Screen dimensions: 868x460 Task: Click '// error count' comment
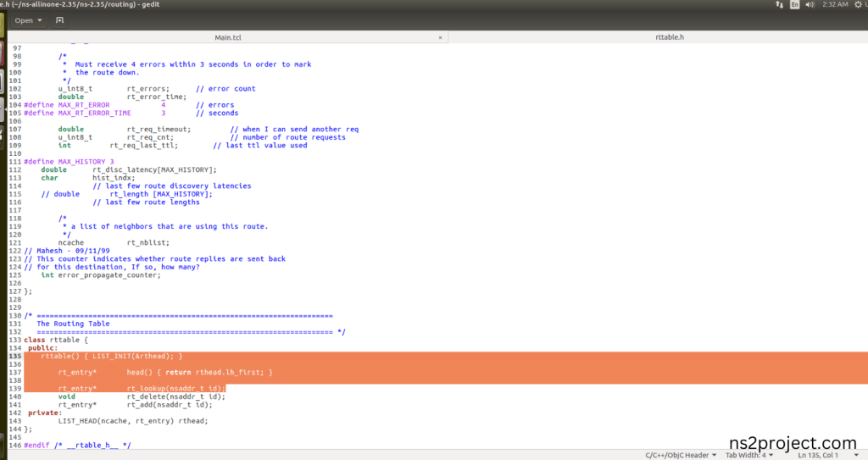tap(225, 89)
